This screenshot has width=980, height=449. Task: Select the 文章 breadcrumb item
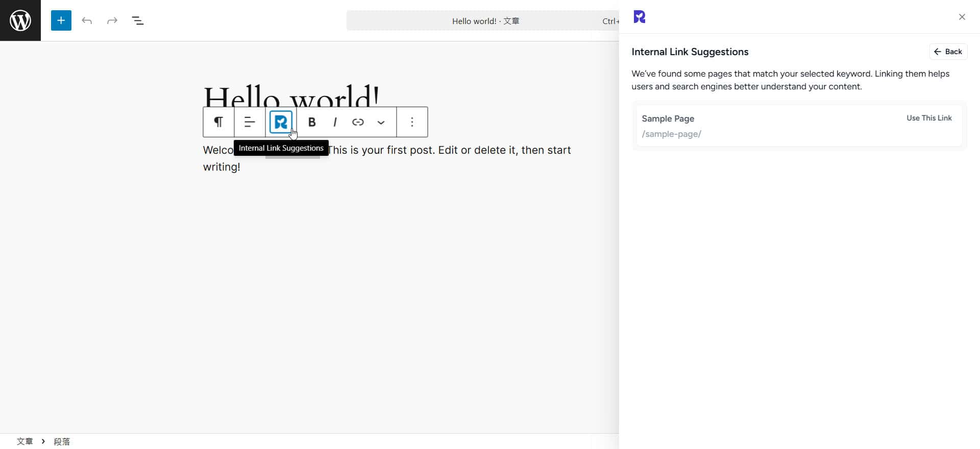[24, 441]
